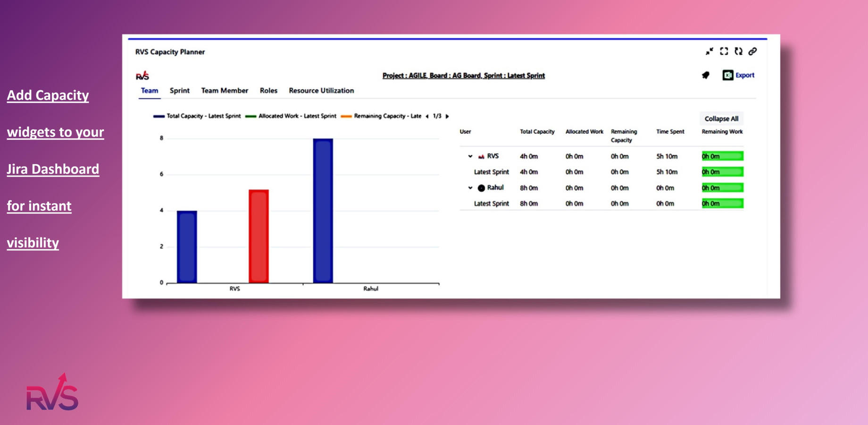Click the small RVS logo above tabs

[x=142, y=75]
